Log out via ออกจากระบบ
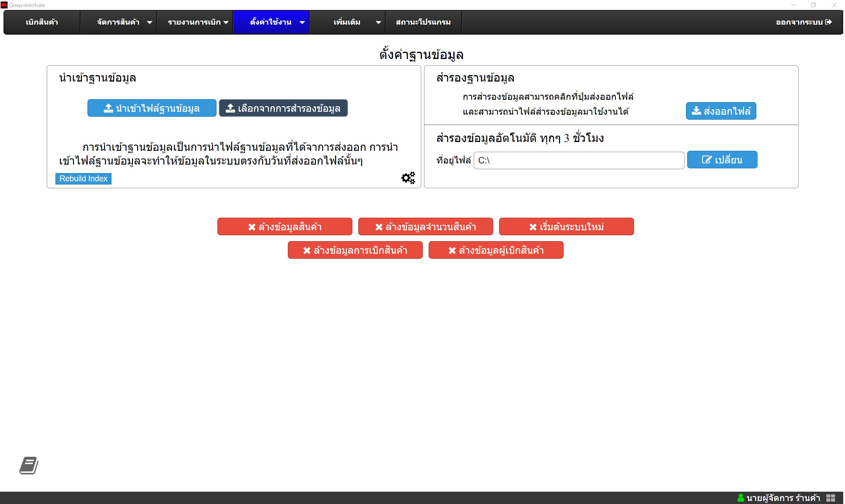 804,22
